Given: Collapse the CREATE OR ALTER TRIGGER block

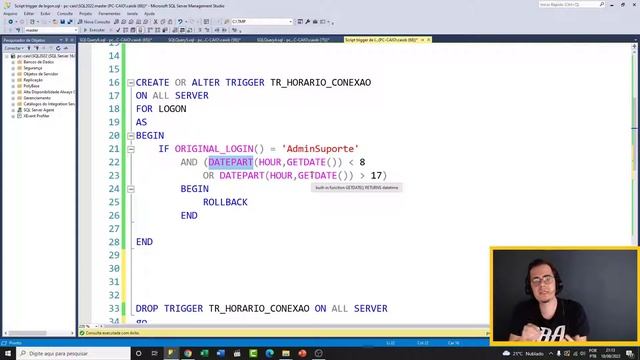Looking at the screenshot, I should [131, 82].
